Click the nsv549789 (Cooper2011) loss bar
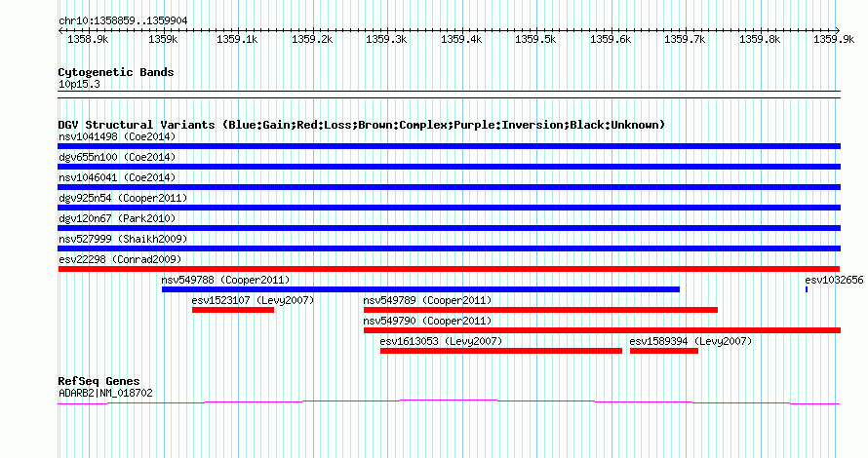 [x=541, y=310]
